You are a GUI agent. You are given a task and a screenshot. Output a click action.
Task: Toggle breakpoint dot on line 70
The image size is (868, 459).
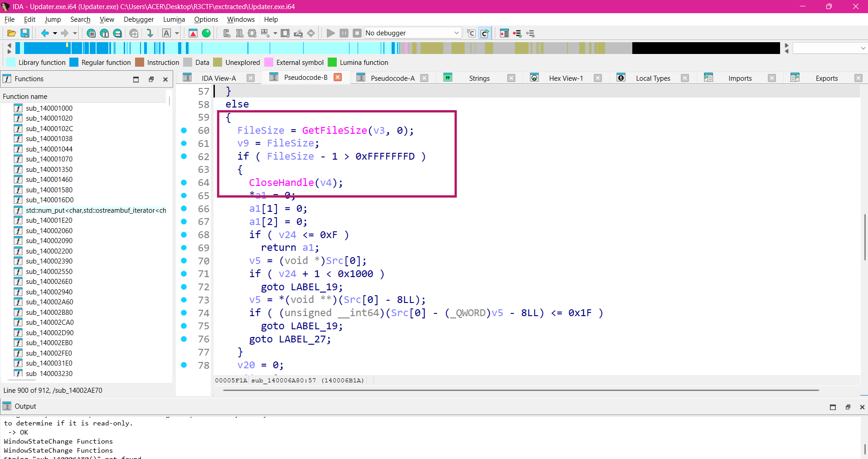pyautogui.click(x=184, y=261)
